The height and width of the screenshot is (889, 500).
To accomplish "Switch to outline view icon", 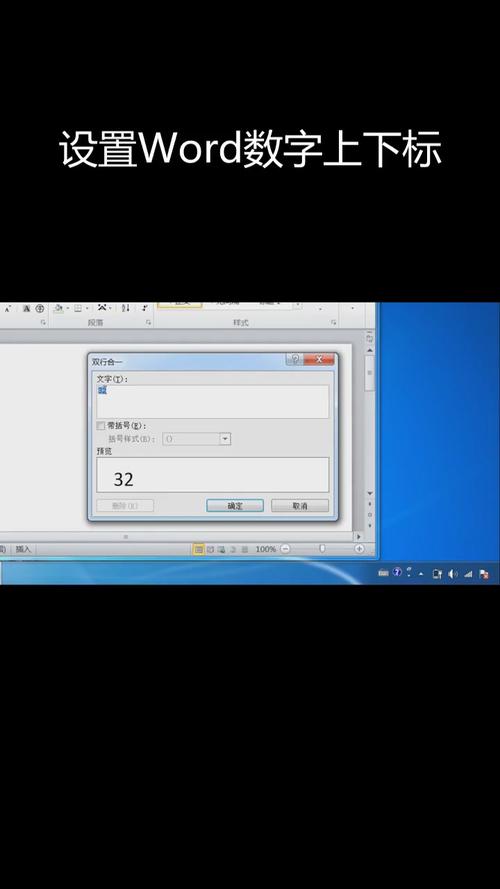I will pyautogui.click(x=233, y=549).
